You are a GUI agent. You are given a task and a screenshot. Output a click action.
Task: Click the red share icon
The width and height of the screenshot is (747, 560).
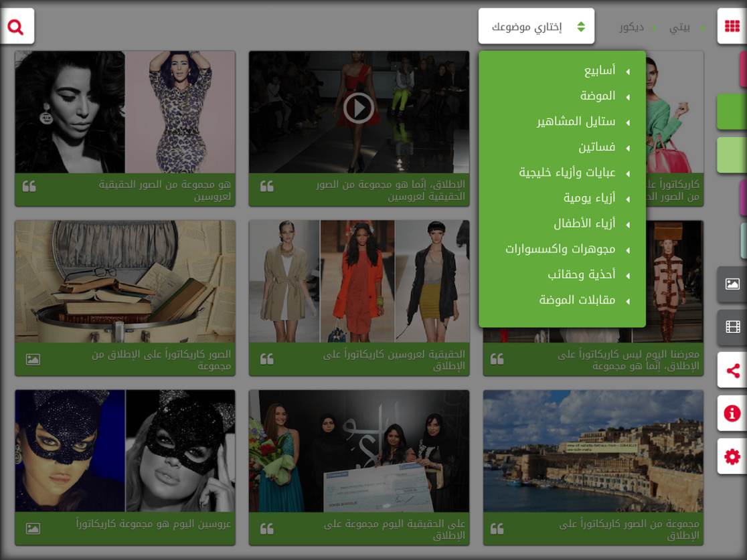pos(732,371)
